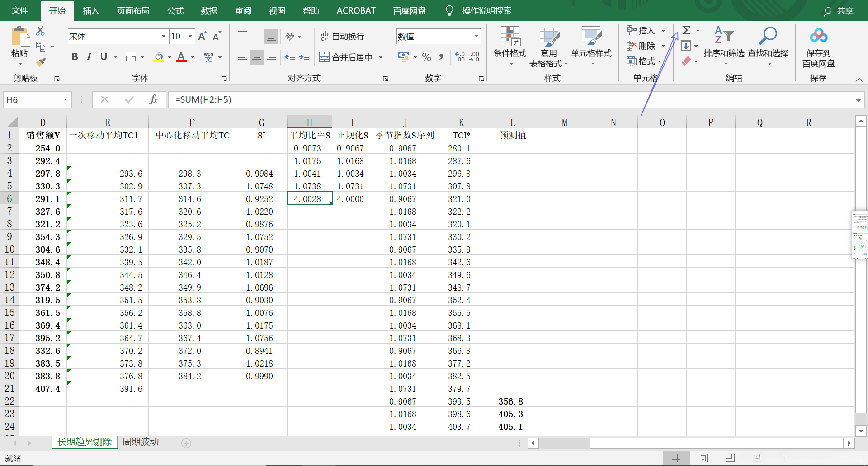The image size is (868, 466).
Task: Click the AutoSum sigma icon
Action: tap(686, 30)
